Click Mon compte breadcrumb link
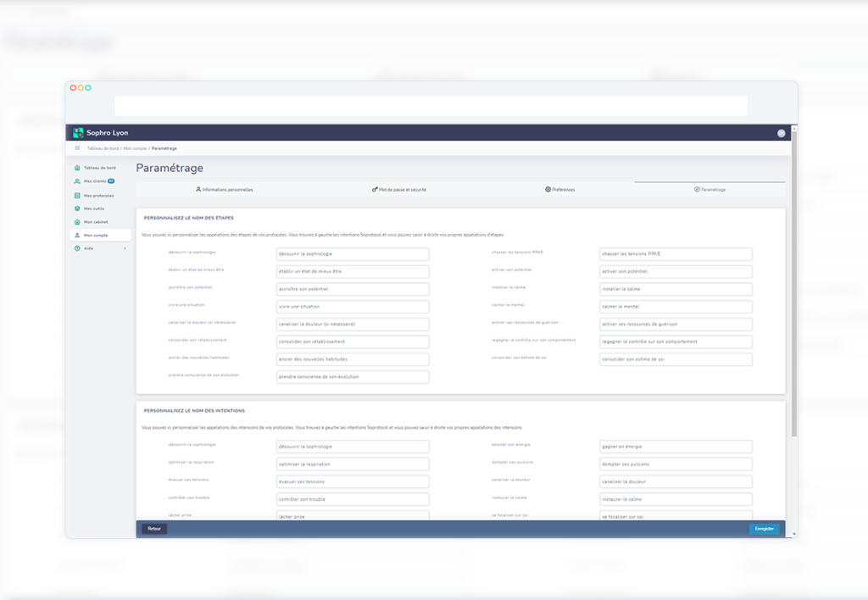The image size is (868, 600). pyautogui.click(x=136, y=148)
